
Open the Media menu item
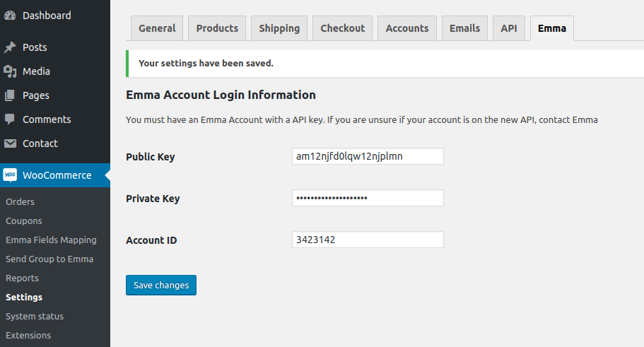(36, 71)
